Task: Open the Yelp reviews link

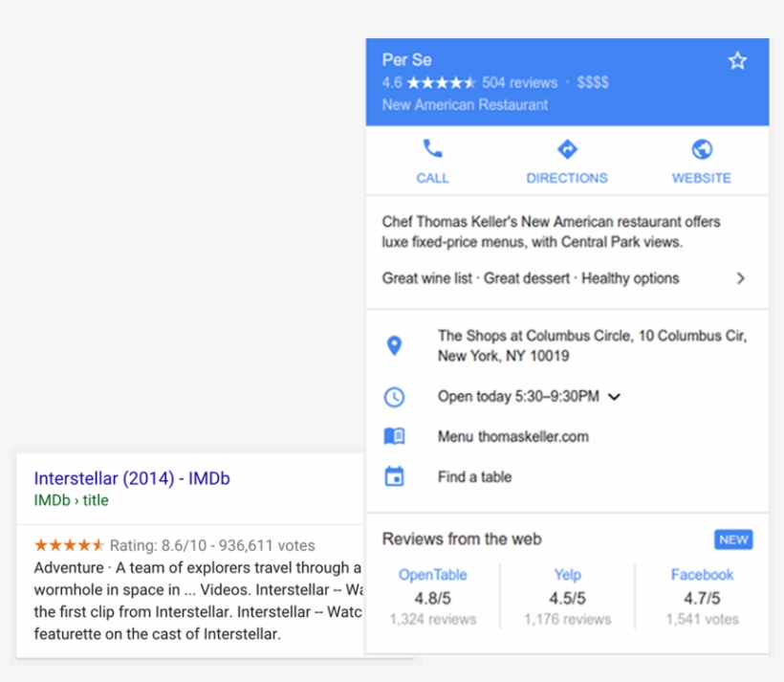Action: [568, 575]
